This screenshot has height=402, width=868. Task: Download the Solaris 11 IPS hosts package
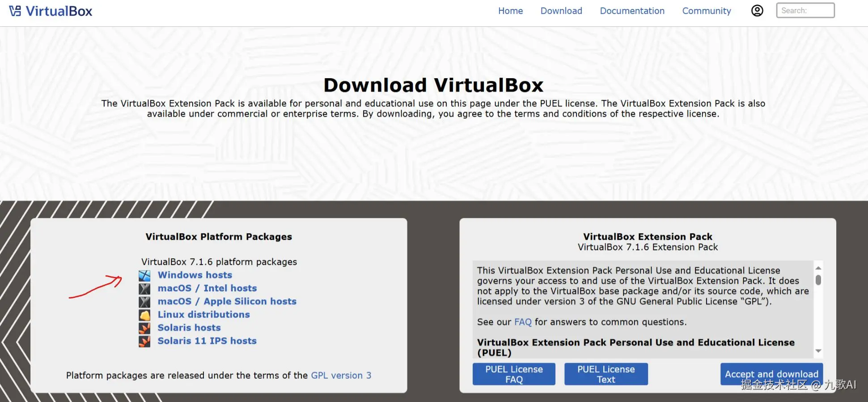(x=207, y=341)
